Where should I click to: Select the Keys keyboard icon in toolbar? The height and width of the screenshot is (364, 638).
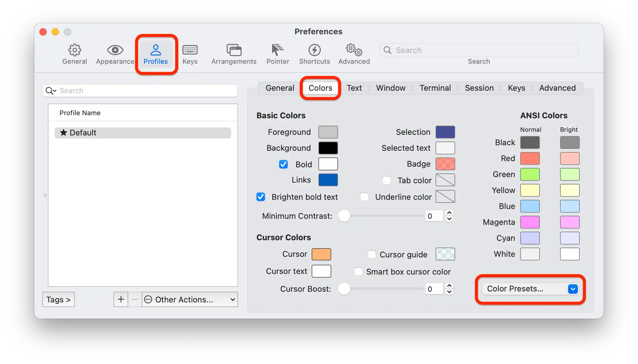pyautogui.click(x=190, y=50)
